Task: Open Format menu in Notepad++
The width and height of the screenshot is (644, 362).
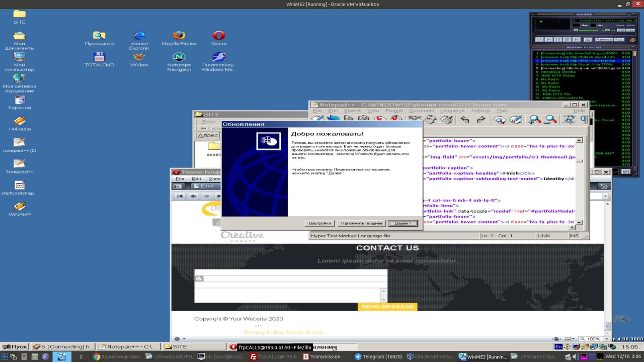Action: click(x=394, y=111)
